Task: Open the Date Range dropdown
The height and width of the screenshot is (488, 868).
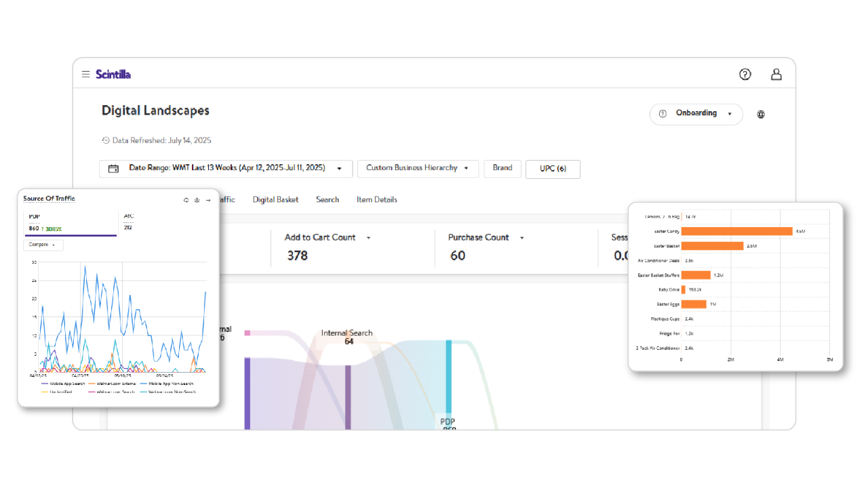Action: [226, 168]
